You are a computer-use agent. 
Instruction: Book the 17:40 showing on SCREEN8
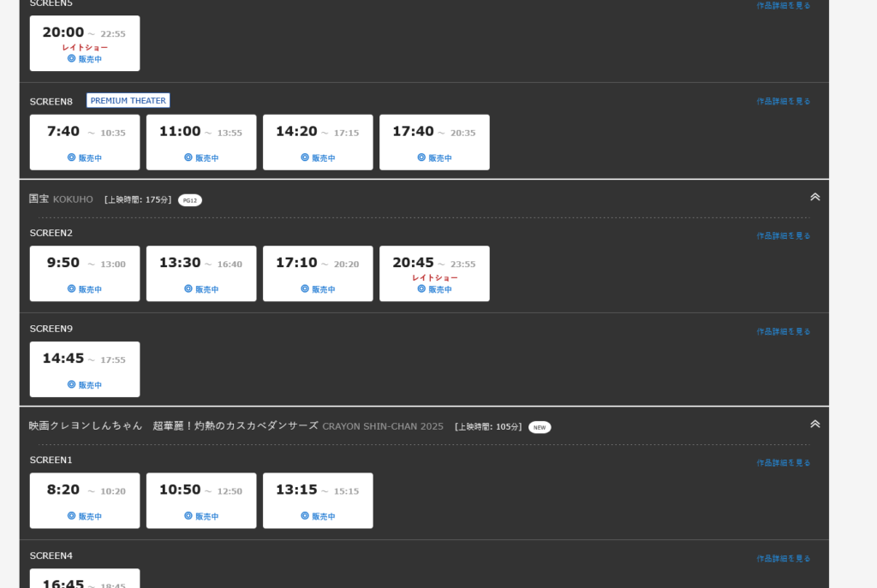tap(434, 142)
